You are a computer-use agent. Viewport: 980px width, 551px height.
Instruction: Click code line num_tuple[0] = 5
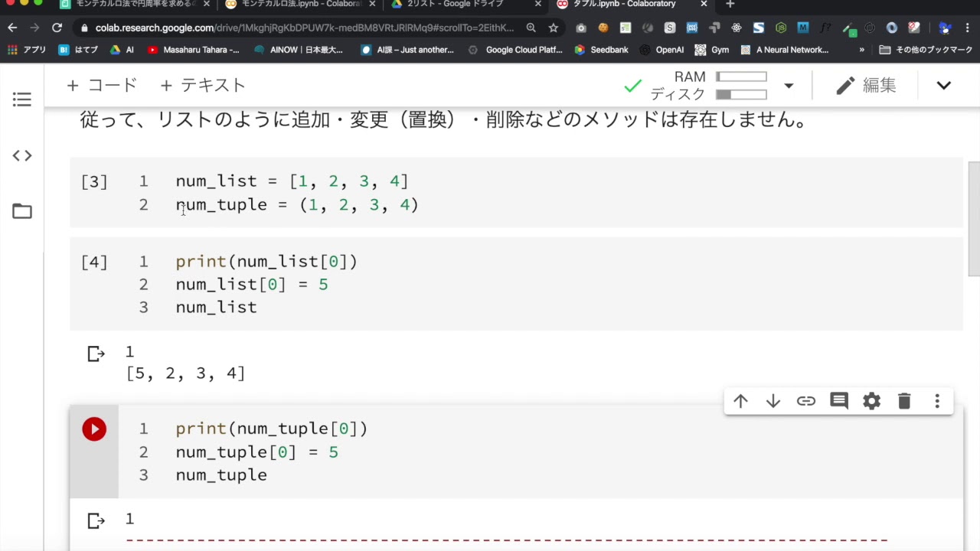pos(256,452)
